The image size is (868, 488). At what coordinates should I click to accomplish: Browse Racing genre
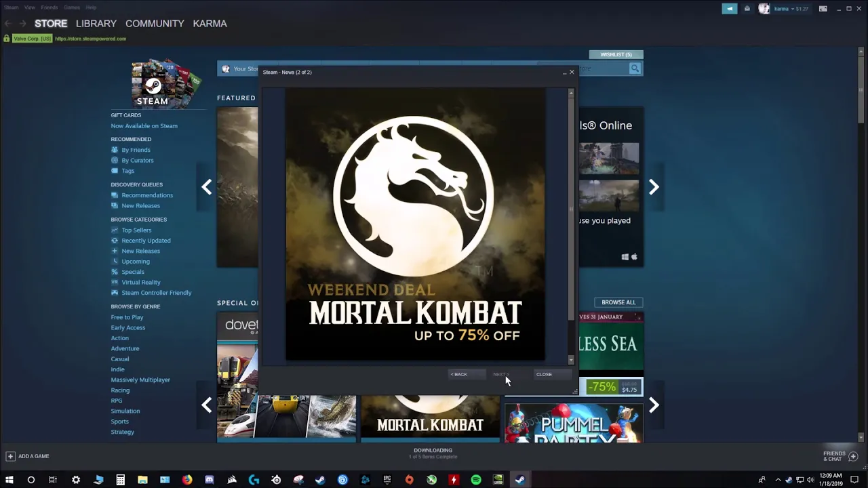tap(120, 390)
